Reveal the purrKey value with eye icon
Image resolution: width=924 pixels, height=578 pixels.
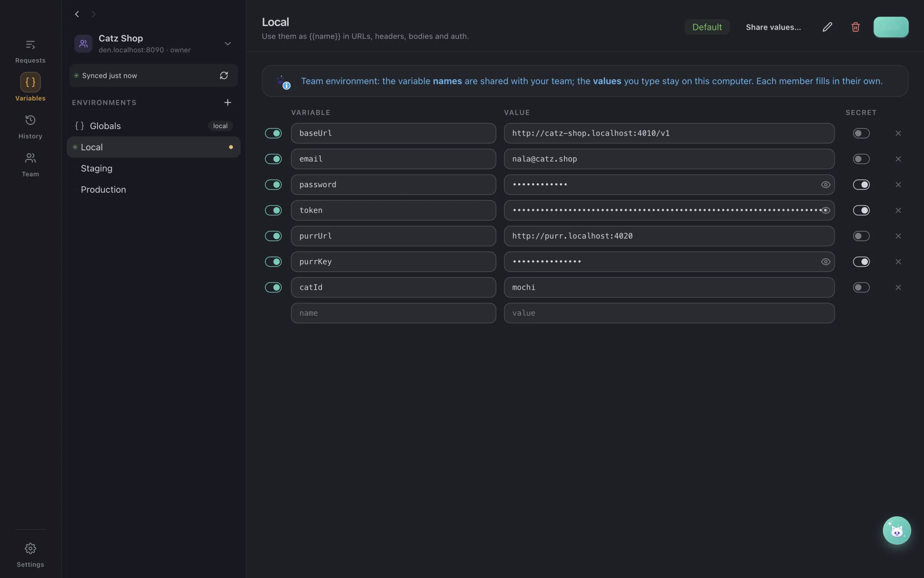[x=825, y=262]
